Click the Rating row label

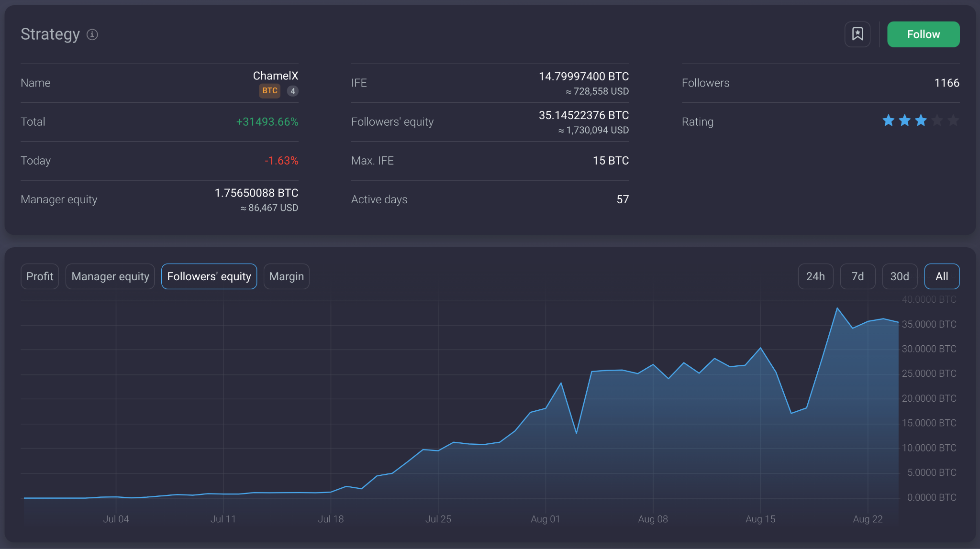(x=698, y=122)
